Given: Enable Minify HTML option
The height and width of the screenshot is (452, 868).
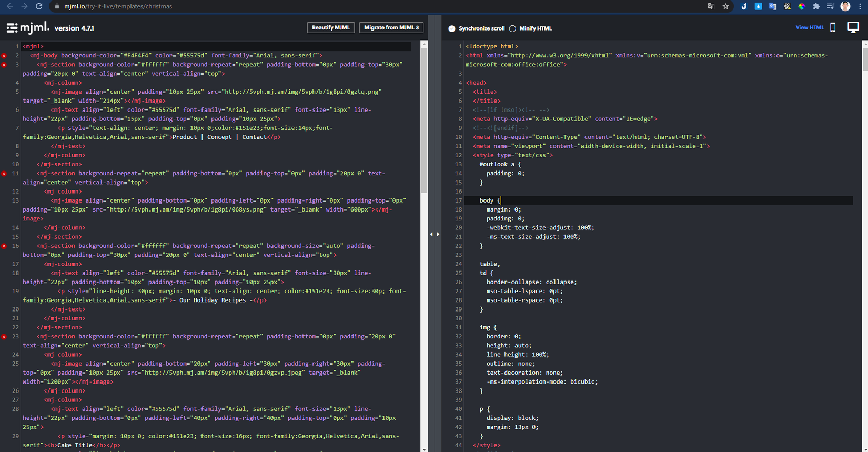Looking at the screenshot, I should [x=512, y=28].
